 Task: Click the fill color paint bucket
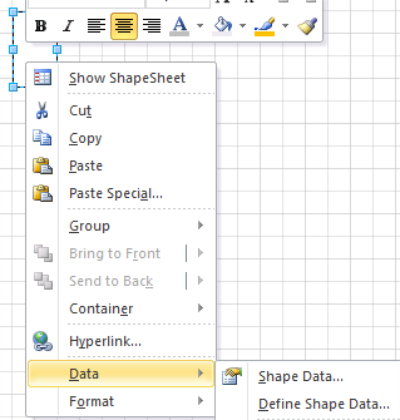222,26
